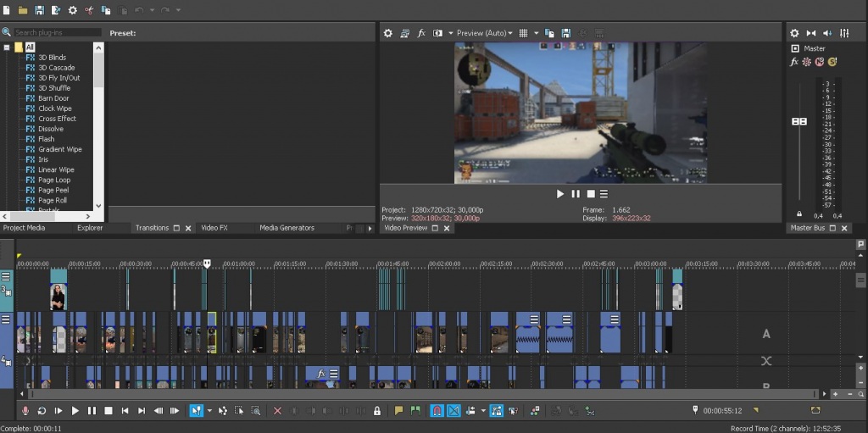Click the Master Bus volume fader
Image resolution: width=868 pixels, height=433 pixels.
pos(798,122)
